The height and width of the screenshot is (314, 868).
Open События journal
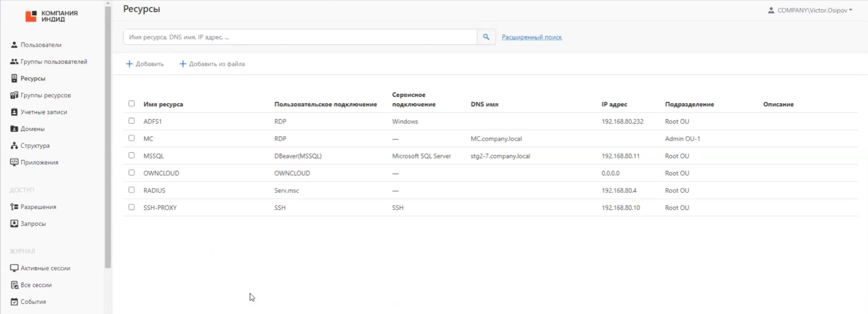click(33, 302)
